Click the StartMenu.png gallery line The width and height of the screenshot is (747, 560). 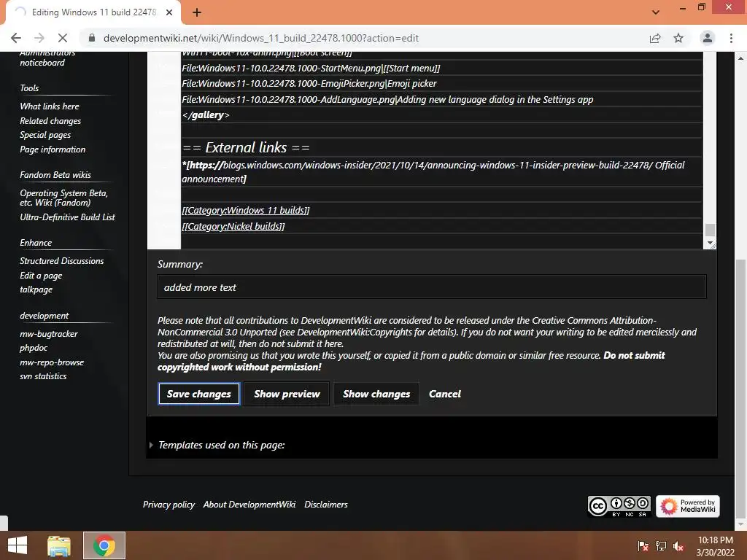click(x=311, y=68)
